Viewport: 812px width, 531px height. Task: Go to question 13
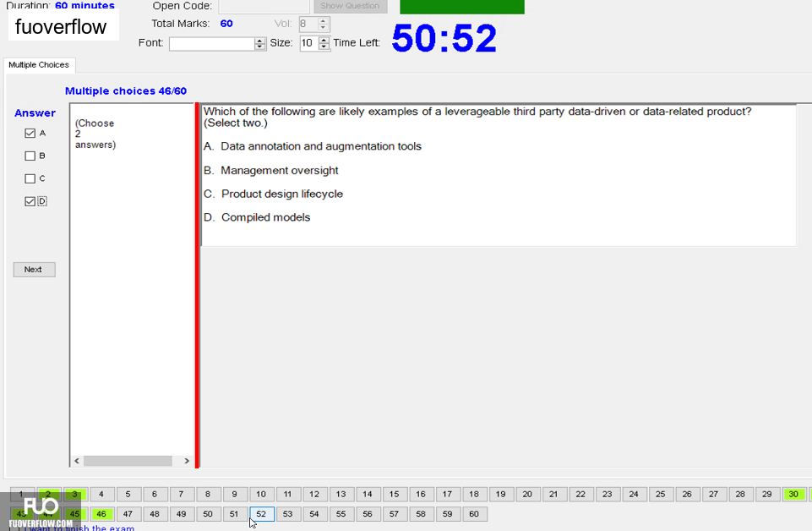coord(341,494)
